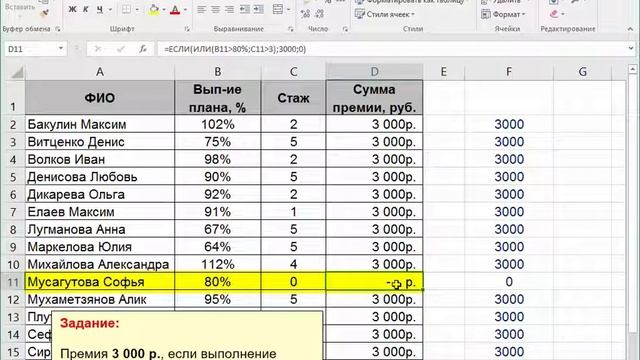Toggle italic (К) formatting
640x360 pixels.
pos(86,9)
